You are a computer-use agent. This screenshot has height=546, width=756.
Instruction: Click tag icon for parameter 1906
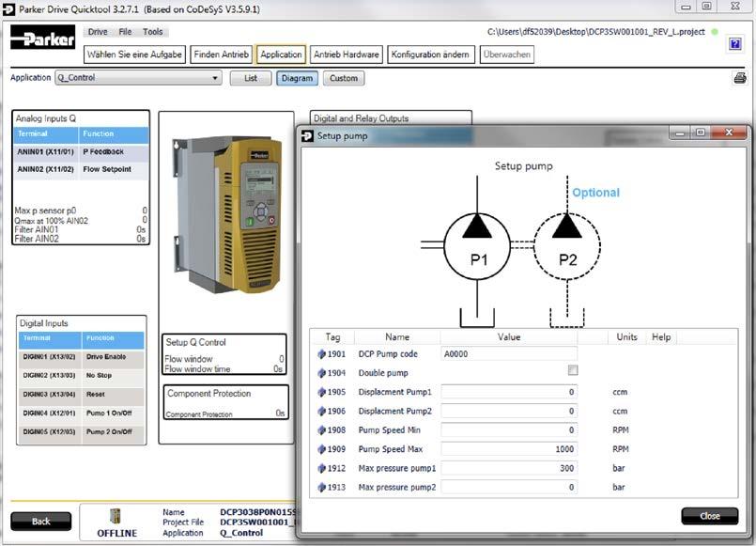[x=321, y=411]
